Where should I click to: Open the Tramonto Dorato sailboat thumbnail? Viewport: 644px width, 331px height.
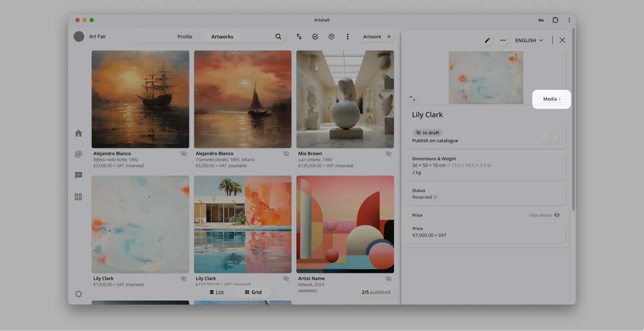243,99
